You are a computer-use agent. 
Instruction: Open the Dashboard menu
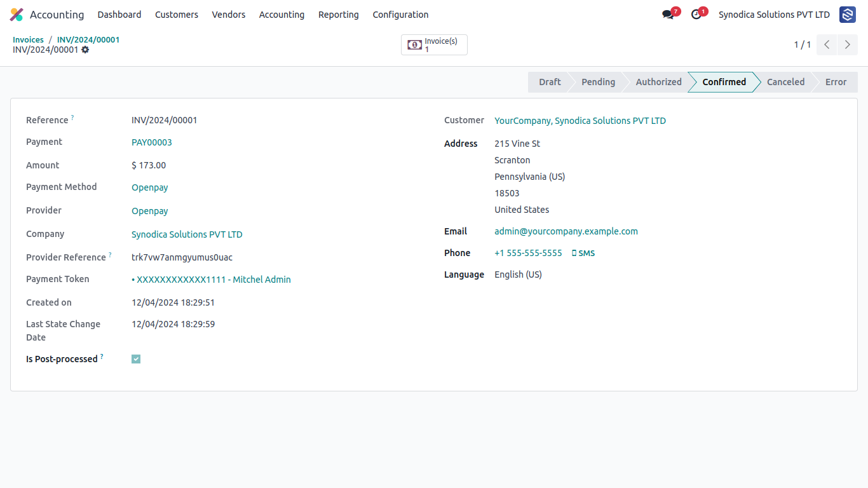coord(119,15)
